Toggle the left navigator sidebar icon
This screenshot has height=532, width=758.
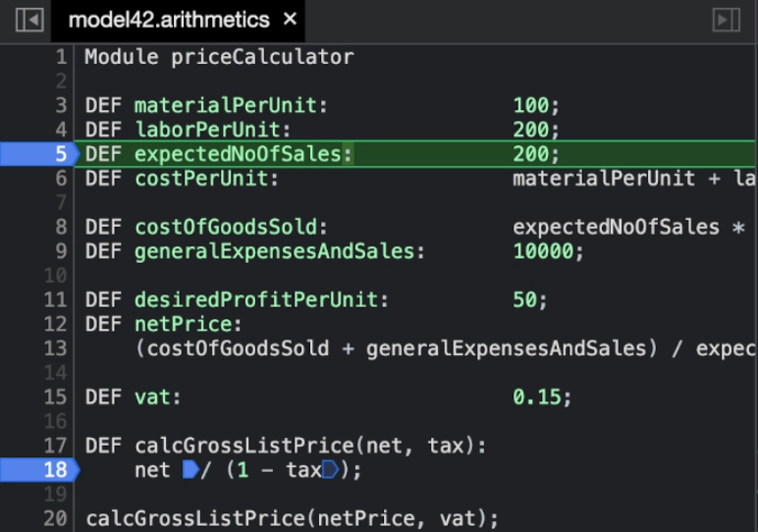[30, 21]
